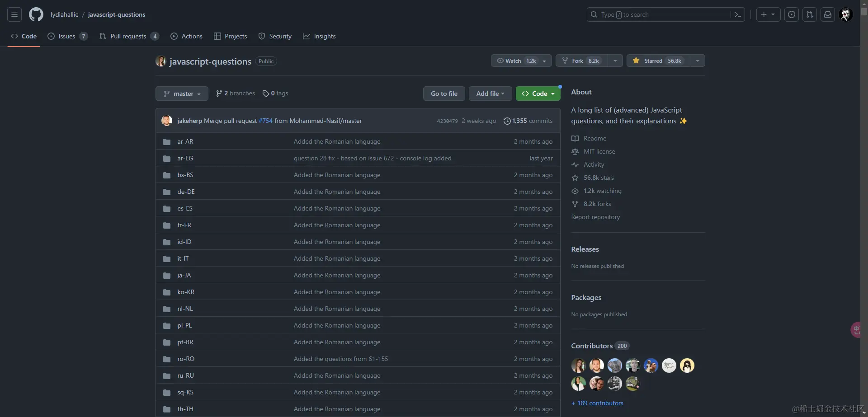Click the floating pink widget at right edge
Screen dimensions: 868x417
click(855, 330)
